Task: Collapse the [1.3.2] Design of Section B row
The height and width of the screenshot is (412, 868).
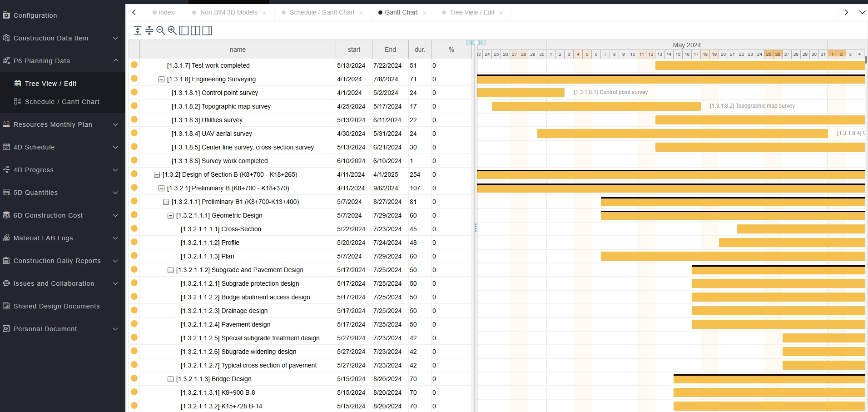Action: pyautogui.click(x=157, y=174)
